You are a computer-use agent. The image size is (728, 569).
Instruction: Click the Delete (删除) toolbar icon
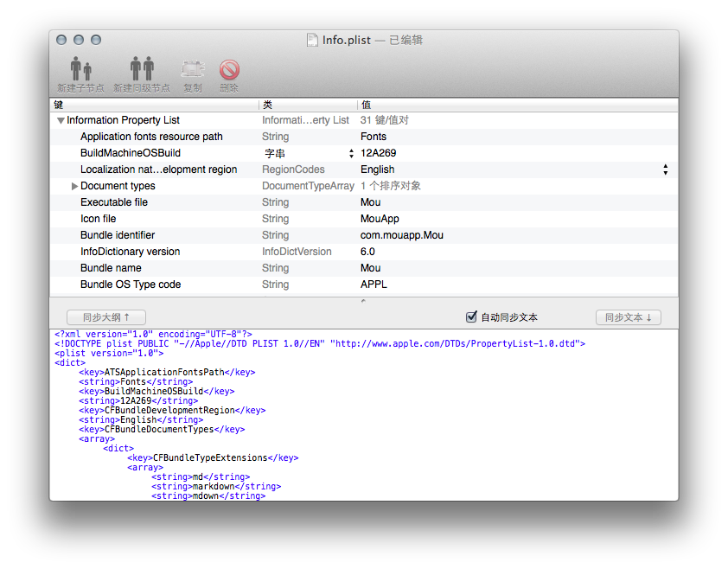[x=229, y=70]
